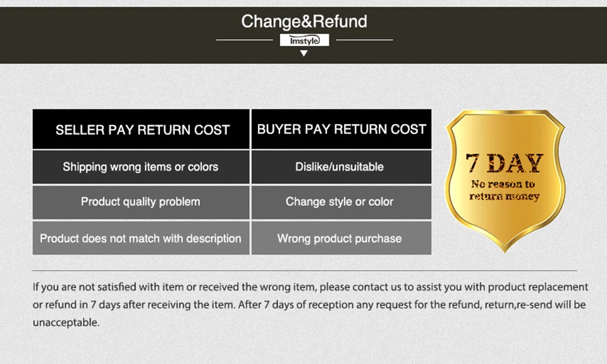Click the Product quality problem cell

tap(141, 202)
